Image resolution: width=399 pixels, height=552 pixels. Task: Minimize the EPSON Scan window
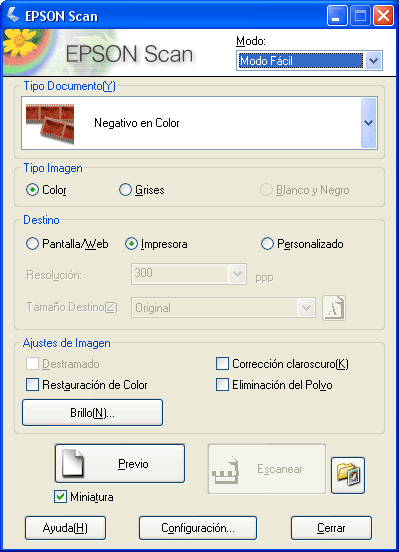pyautogui.click(x=337, y=16)
